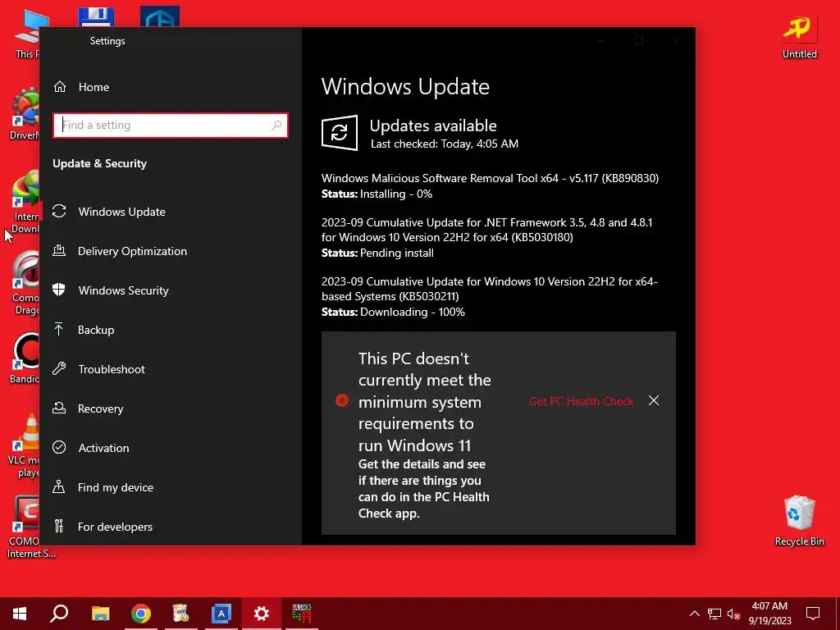The width and height of the screenshot is (840, 630).
Task: Click the Status: Installing - 0% text
Action: coord(377,194)
